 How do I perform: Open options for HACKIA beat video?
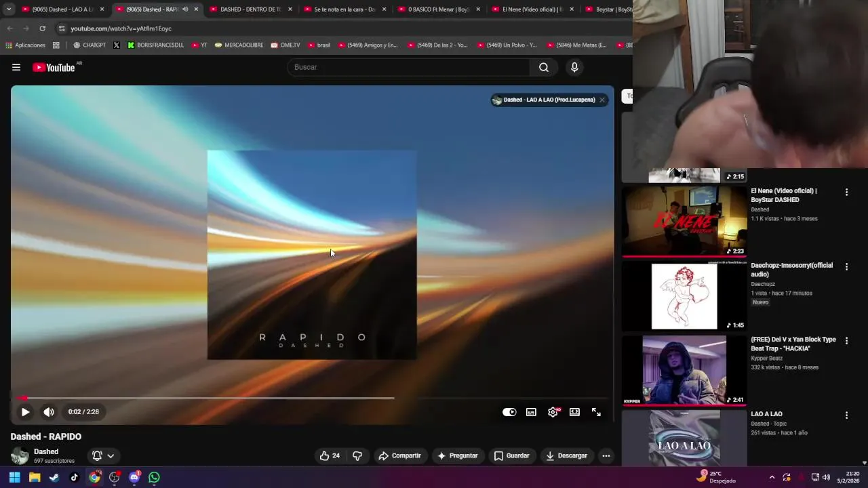click(846, 341)
